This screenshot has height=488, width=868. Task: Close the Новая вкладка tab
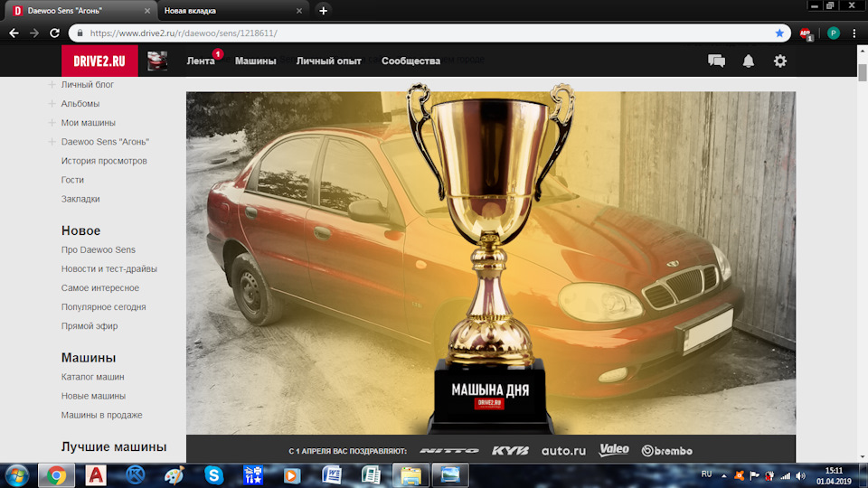(x=299, y=11)
